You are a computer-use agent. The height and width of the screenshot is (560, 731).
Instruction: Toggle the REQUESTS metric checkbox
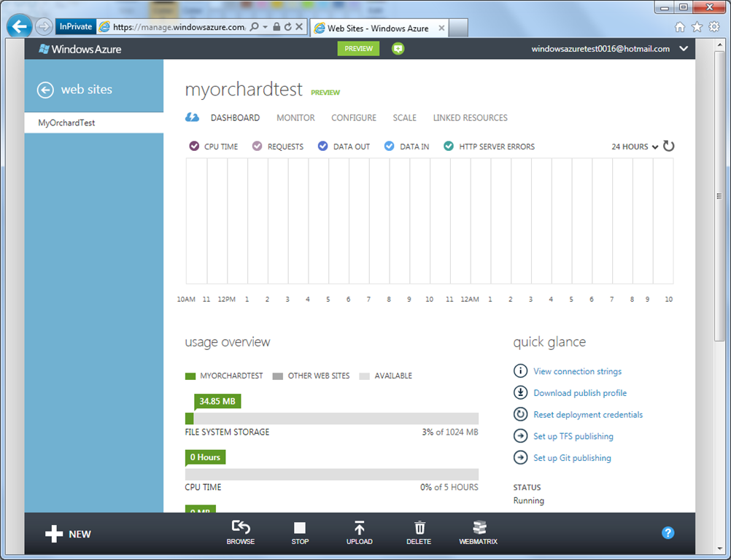coord(257,147)
